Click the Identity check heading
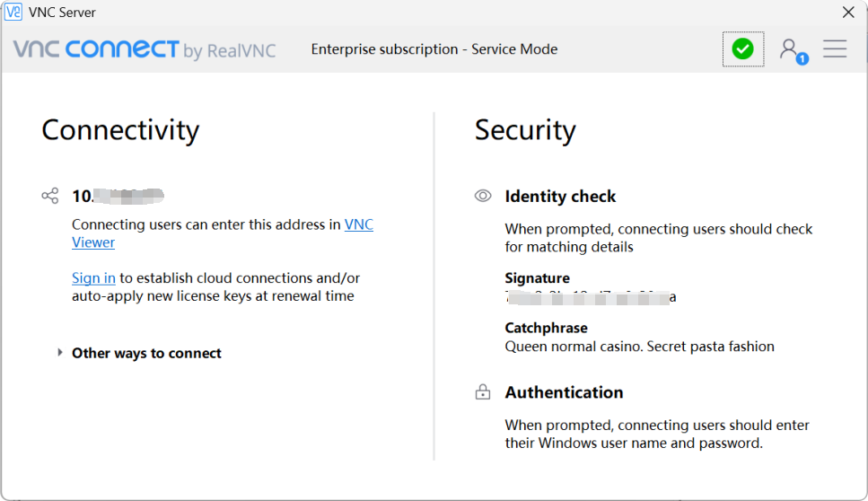Screen dimensions: 868x501 [560, 196]
